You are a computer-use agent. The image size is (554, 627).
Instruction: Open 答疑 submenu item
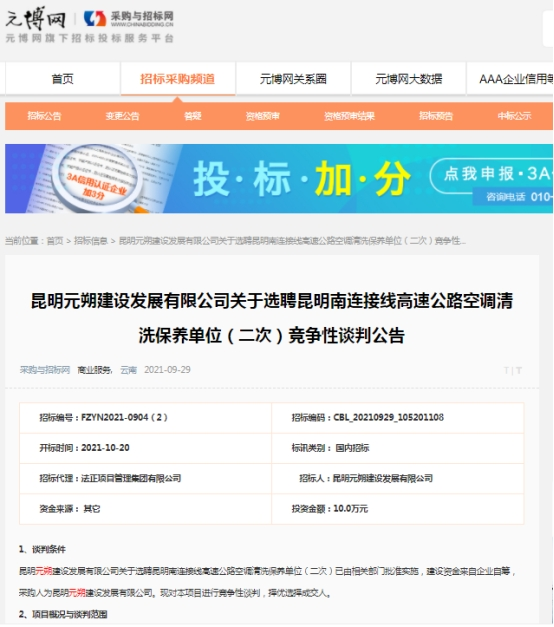pyautogui.click(x=192, y=116)
